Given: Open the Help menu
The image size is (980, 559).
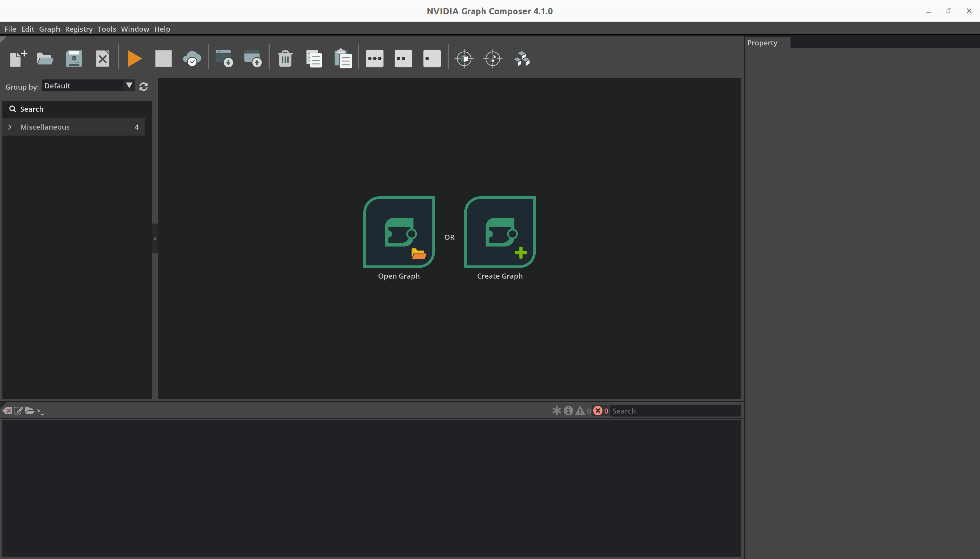Looking at the screenshot, I should click(x=162, y=29).
